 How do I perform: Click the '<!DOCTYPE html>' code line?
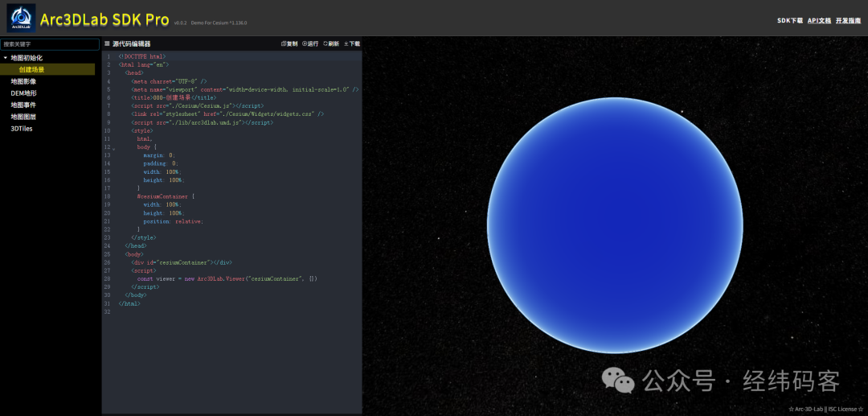coord(141,56)
